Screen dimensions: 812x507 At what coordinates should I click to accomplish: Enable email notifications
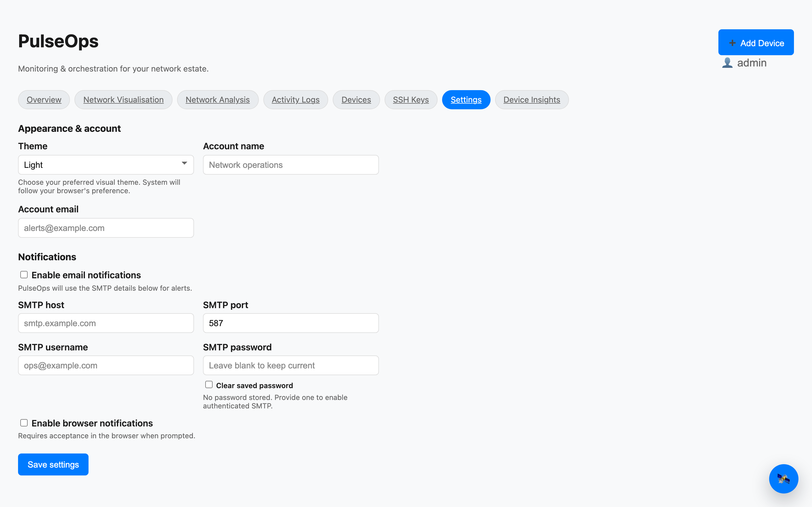[23, 274]
